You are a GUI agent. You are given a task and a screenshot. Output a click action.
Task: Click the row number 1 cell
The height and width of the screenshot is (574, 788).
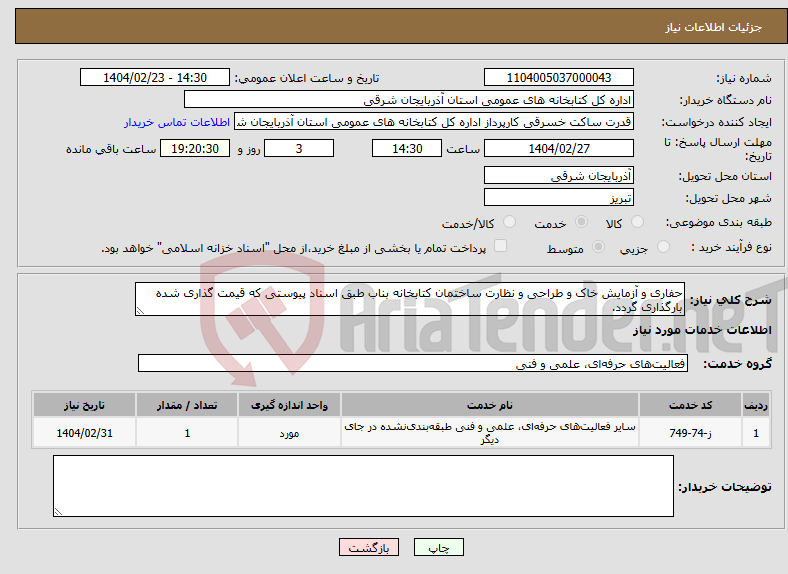coord(756,433)
